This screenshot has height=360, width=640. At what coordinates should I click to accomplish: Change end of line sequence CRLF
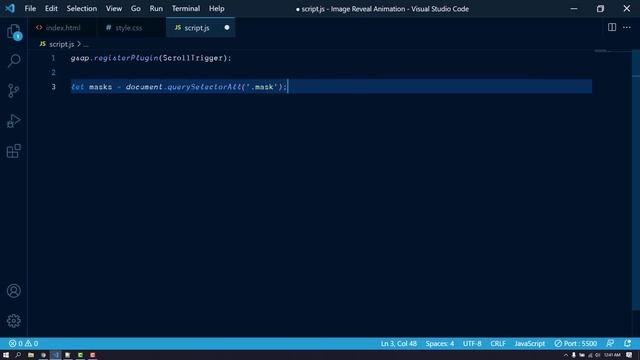coord(498,344)
